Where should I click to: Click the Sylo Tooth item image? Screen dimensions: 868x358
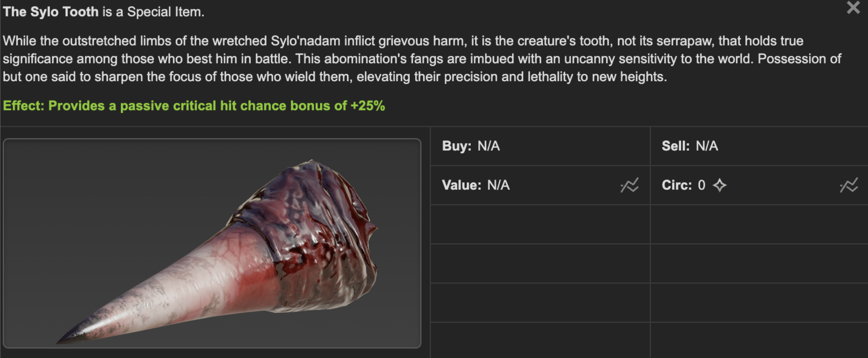pos(212,243)
